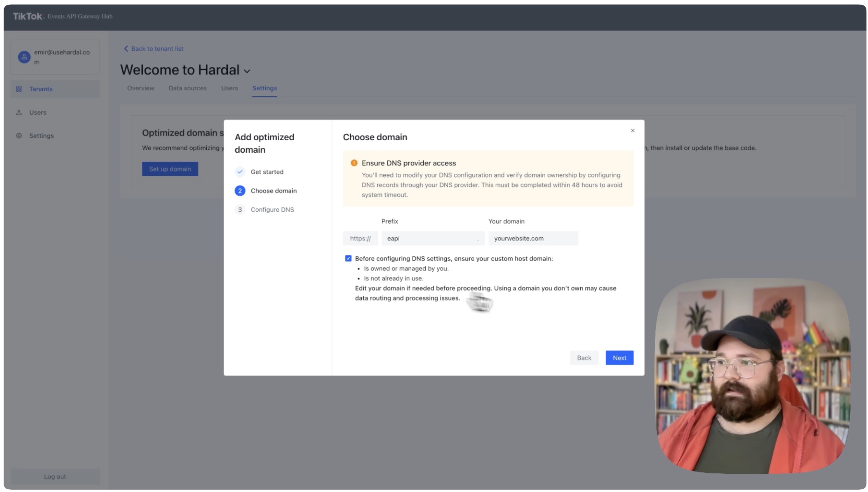Click the Prefix input field with eapi
This screenshot has width=868, height=492.
coord(429,238)
